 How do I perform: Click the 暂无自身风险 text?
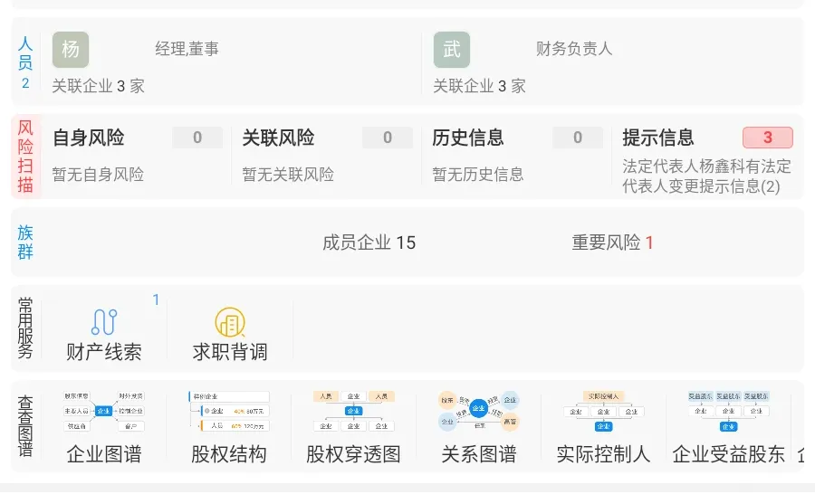[x=98, y=174]
